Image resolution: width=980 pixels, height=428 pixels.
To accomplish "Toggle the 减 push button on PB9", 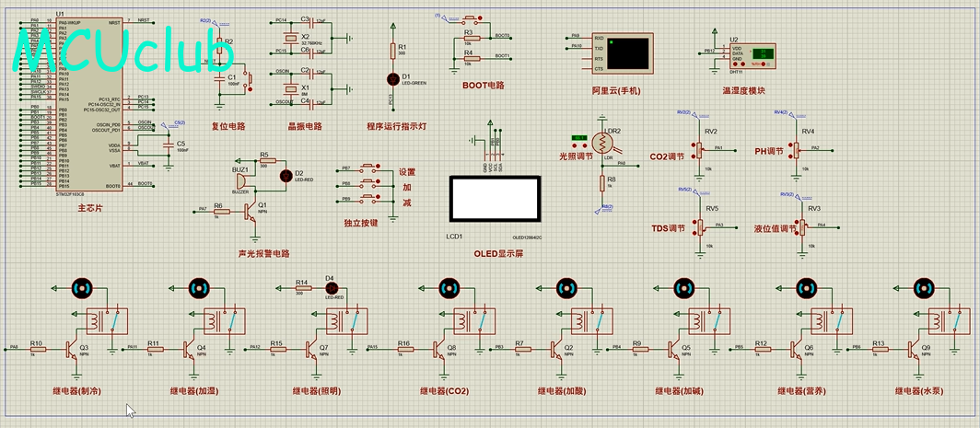I will [x=367, y=200].
